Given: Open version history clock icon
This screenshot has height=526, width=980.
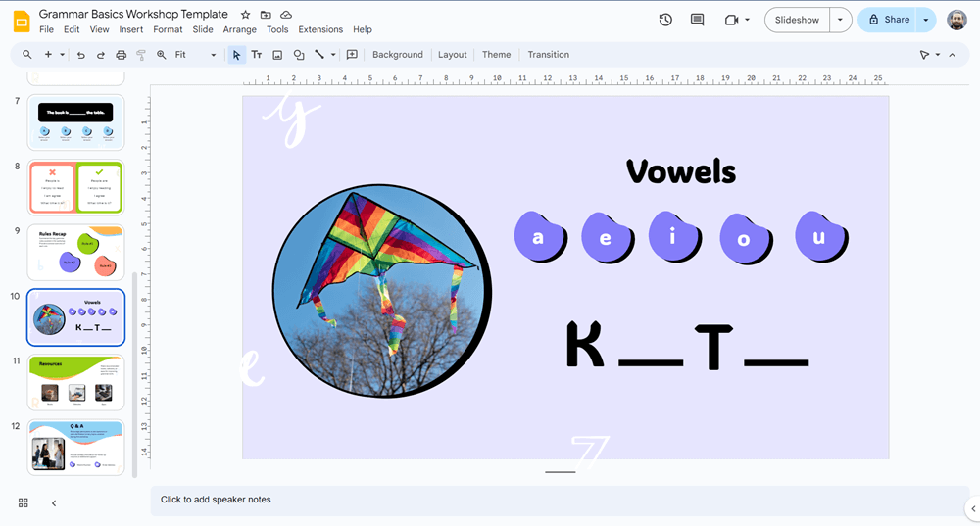Looking at the screenshot, I should (x=665, y=20).
